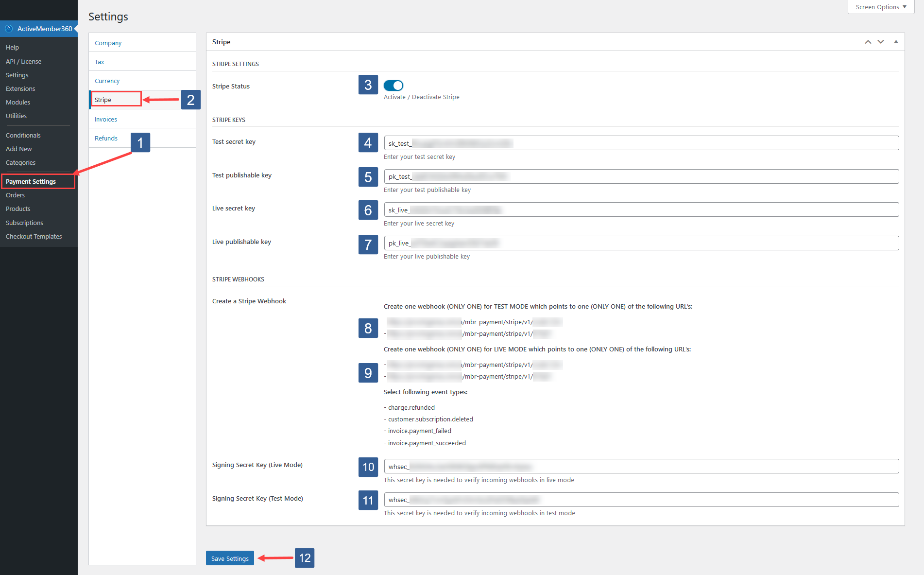Navigate to Orders in the sidebar
Screen dimensions: 924x575
coord(15,195)
